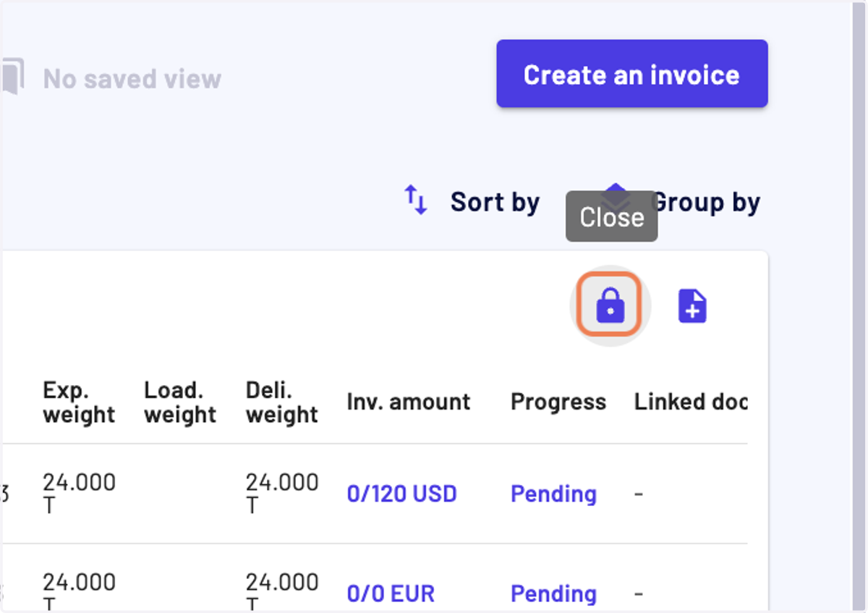The width and height of the screenshot is (868, 613).
Task: Click the vertical scrollbar at right edge
Action: click(x=859, y=306)
